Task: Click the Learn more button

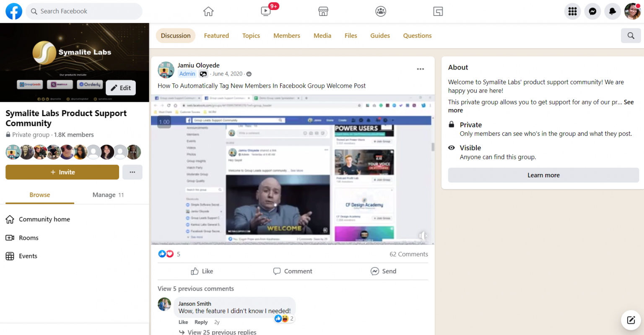Action: coord(543,175)
